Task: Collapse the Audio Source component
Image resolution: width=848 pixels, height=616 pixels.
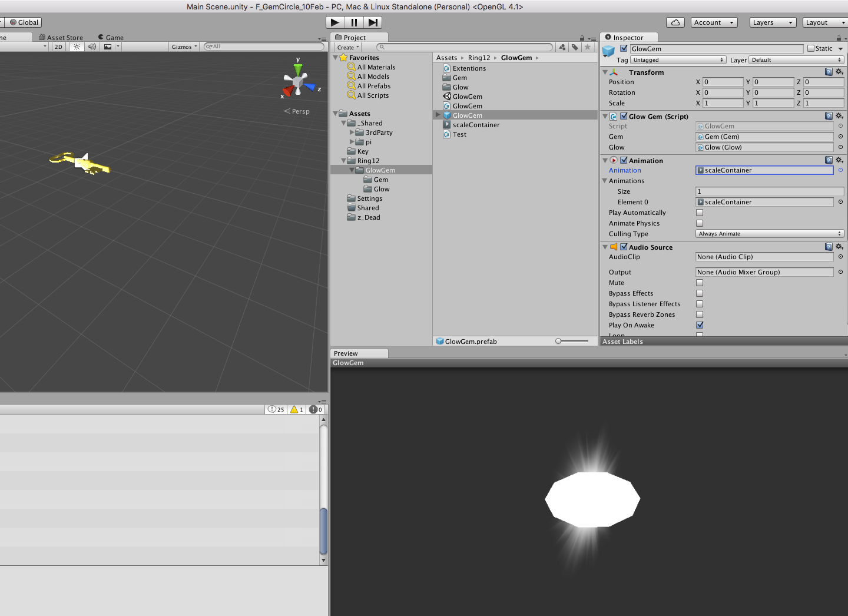Action: (x=605, y=247)
